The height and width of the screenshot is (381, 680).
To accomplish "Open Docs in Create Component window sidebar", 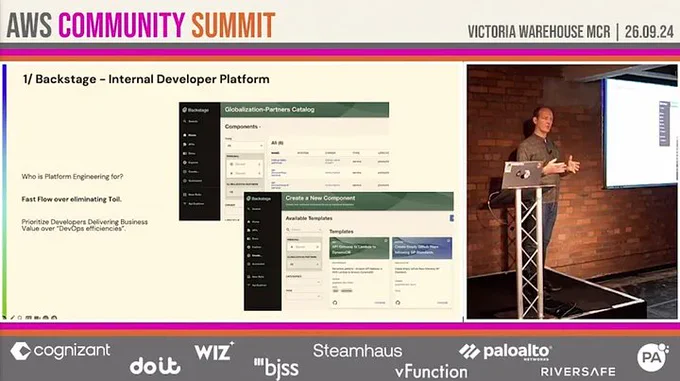I will pos(253,239).
